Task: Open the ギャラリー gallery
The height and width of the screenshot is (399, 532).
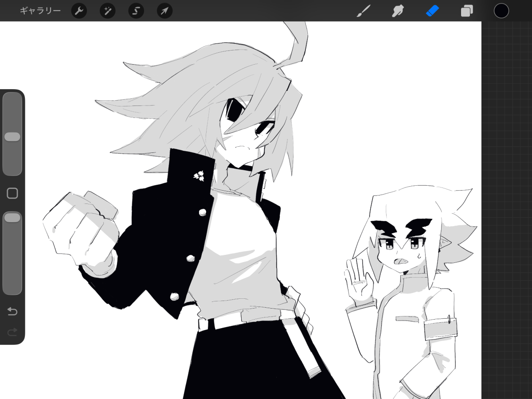Action: [40, 11]
